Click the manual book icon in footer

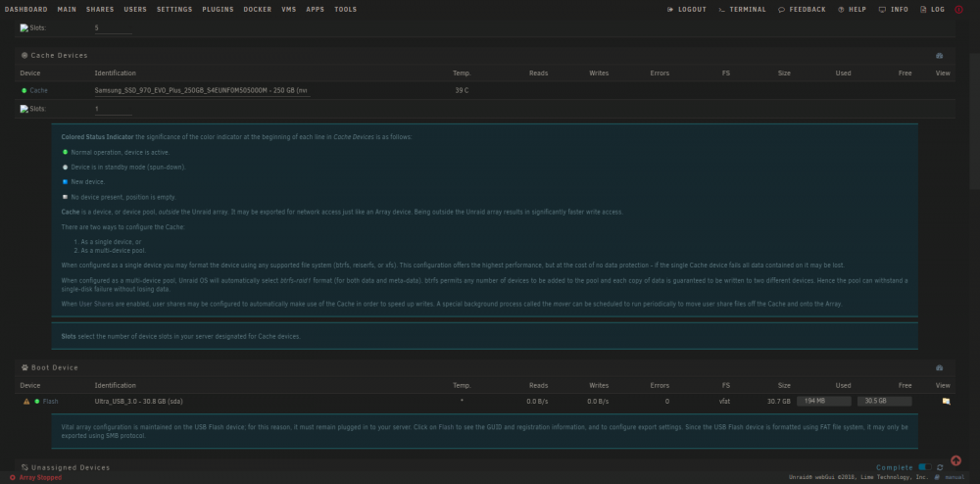[937, 478]
